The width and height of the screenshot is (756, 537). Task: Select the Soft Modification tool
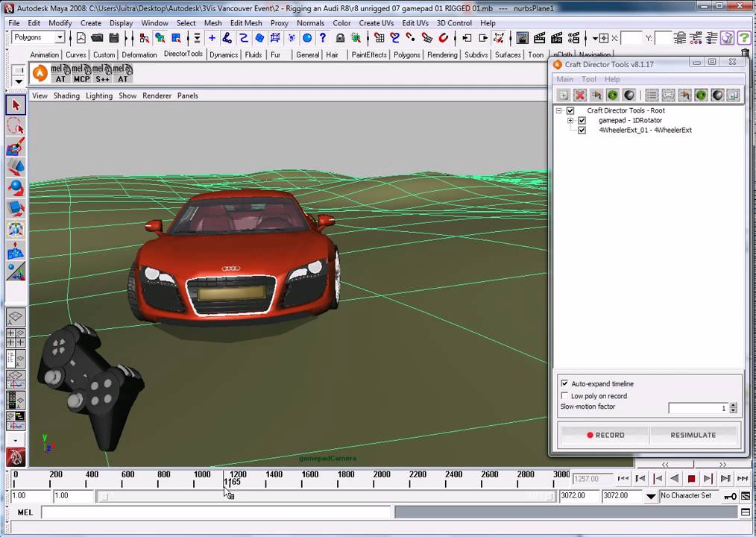pos(16,251)
